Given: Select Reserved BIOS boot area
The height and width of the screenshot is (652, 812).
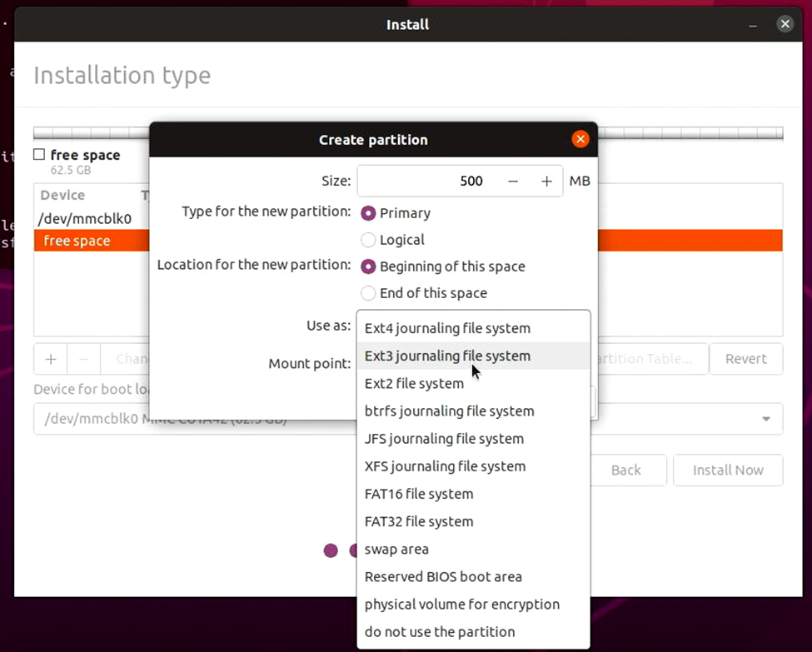Looking at the screenshot, I should point(473,577).
